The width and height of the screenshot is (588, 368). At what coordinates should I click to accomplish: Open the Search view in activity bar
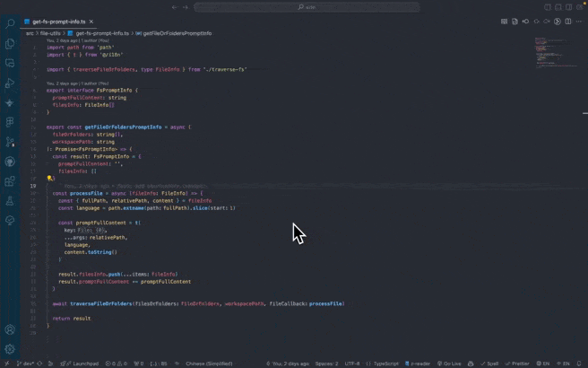click(10, 23)
